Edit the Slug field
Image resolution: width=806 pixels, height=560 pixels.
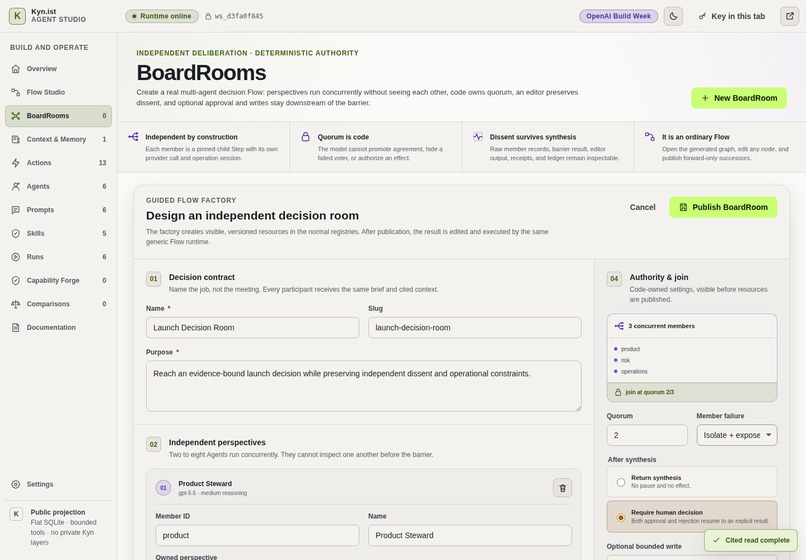474,328
